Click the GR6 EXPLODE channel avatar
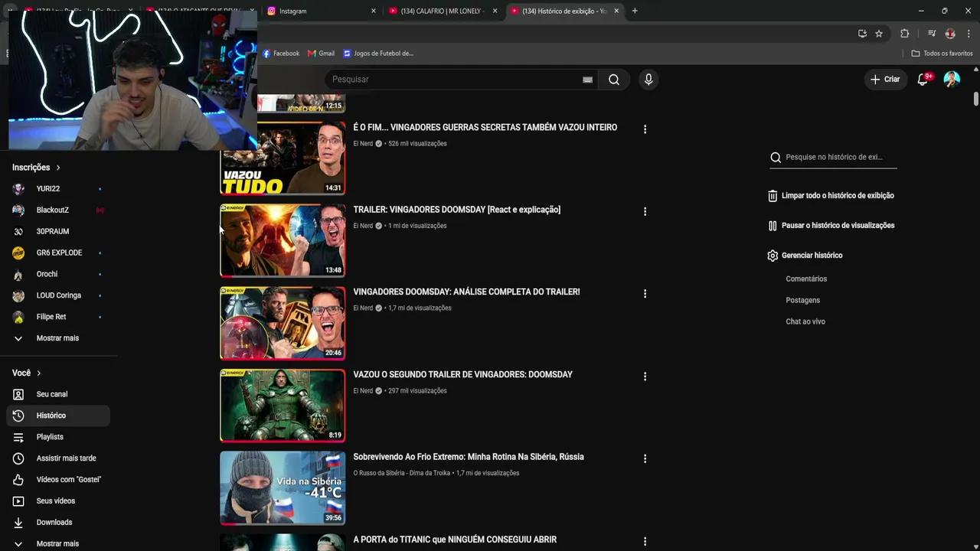This screenshot has height=551, width=980. [18, 253]
